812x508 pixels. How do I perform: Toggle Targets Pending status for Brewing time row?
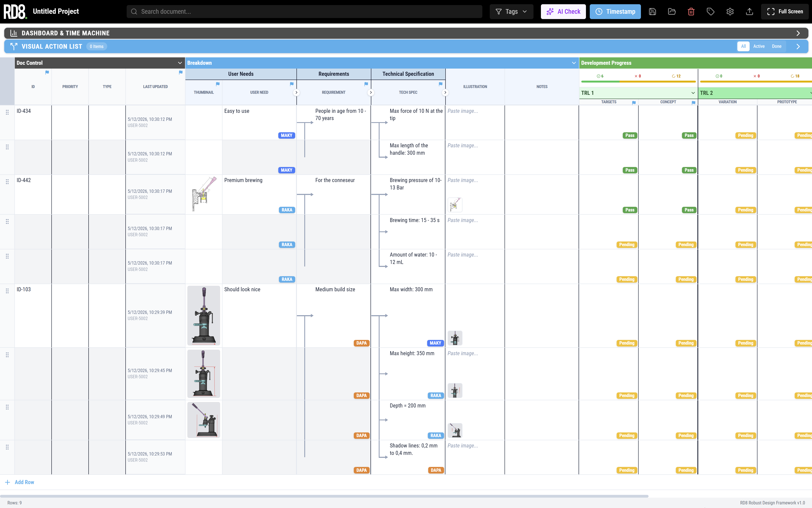point(627,245)
